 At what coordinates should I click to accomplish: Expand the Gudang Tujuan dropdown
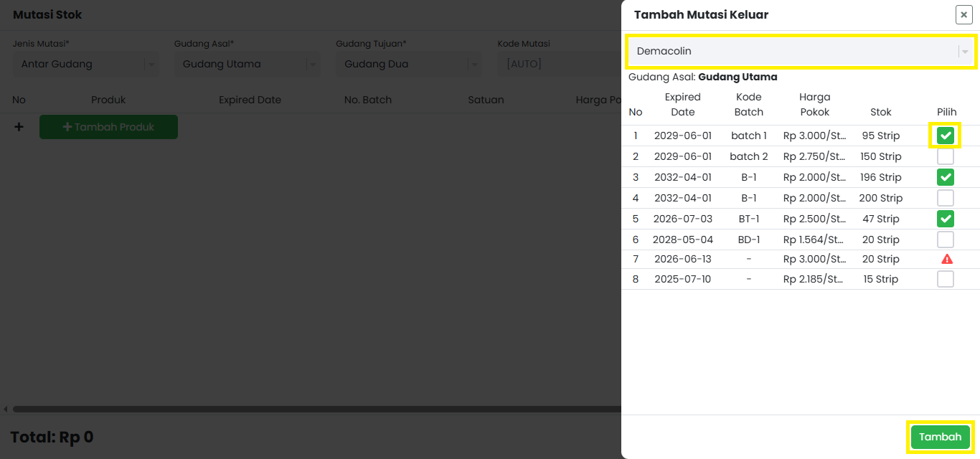(409, 64)
